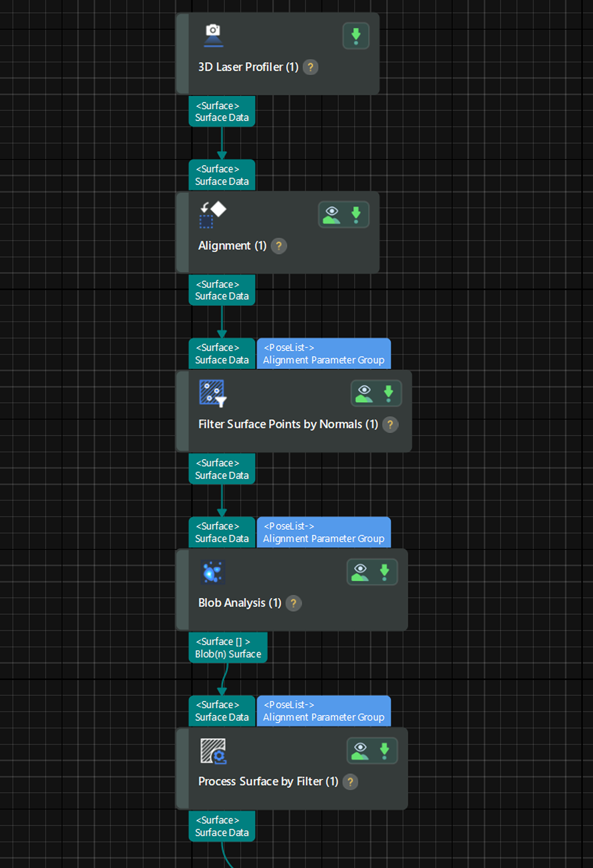The image size is (593, 868).
Task: Run the 3D Laser Profiler step arrow
Action: click(x=356, y=36)
